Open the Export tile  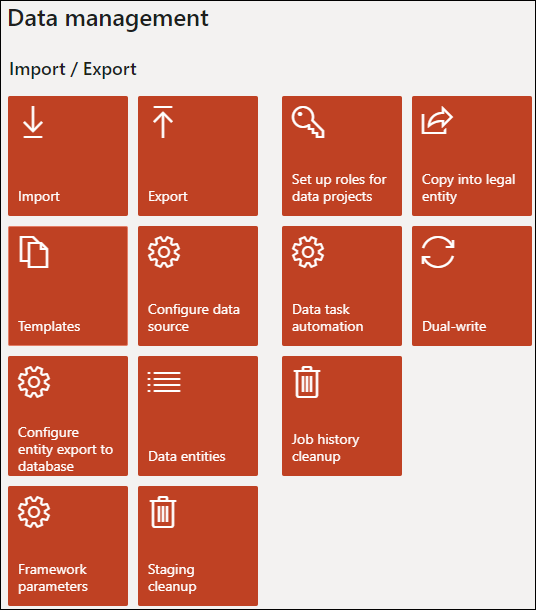[198, 156]
